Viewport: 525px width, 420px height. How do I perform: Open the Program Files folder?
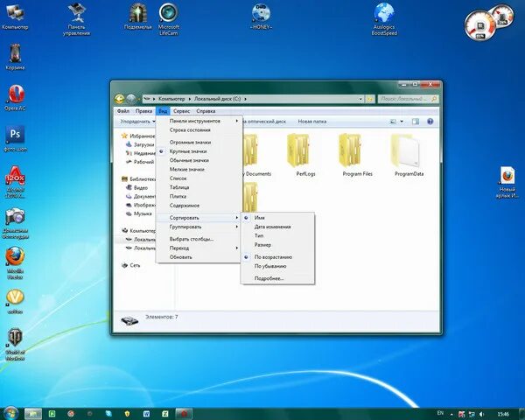pos(357,156)
